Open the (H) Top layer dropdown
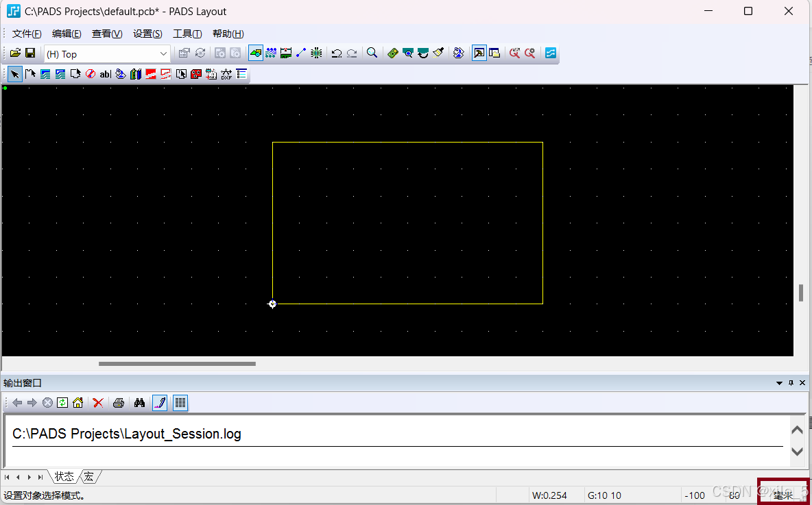This screenshot has height=505, width=812. [x=107, y=54]
